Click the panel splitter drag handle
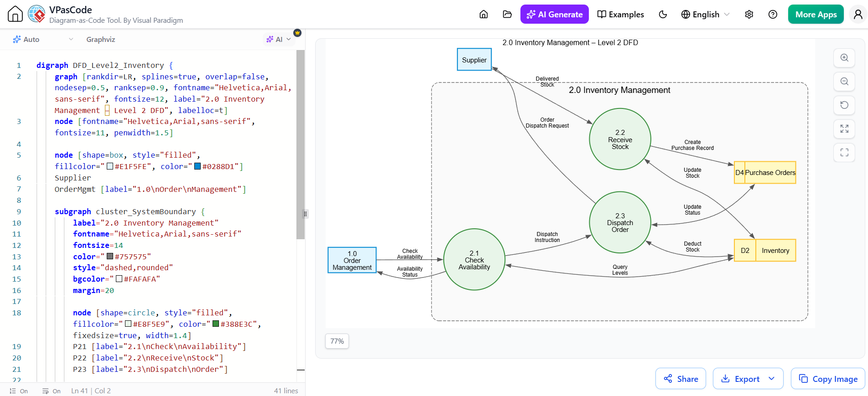Image resolution: width=868 pixels, height=396 pixels. coord(305,214)
